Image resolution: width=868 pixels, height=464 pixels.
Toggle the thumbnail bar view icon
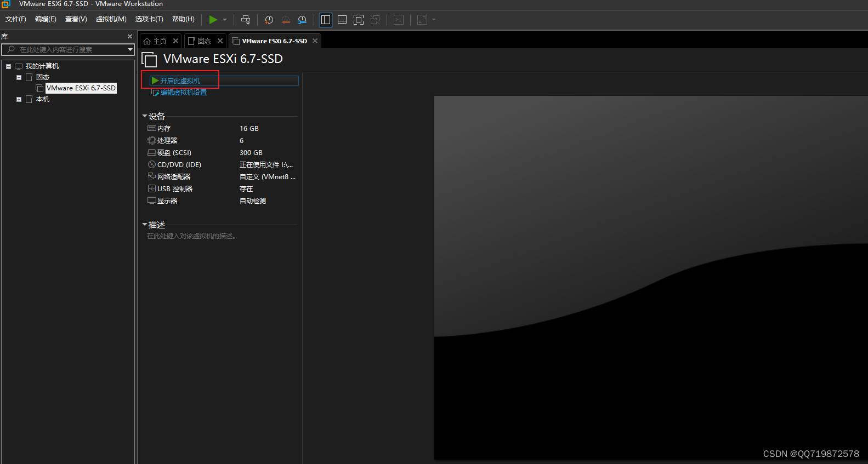342,20
